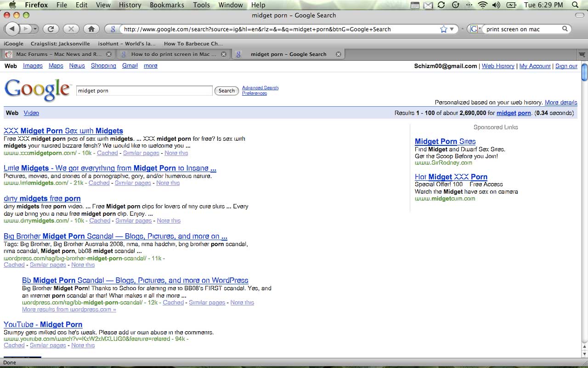The image size is (588, 368).
Task: Click the mail envelope menu bar icon
Action: (x=428, y=5)
